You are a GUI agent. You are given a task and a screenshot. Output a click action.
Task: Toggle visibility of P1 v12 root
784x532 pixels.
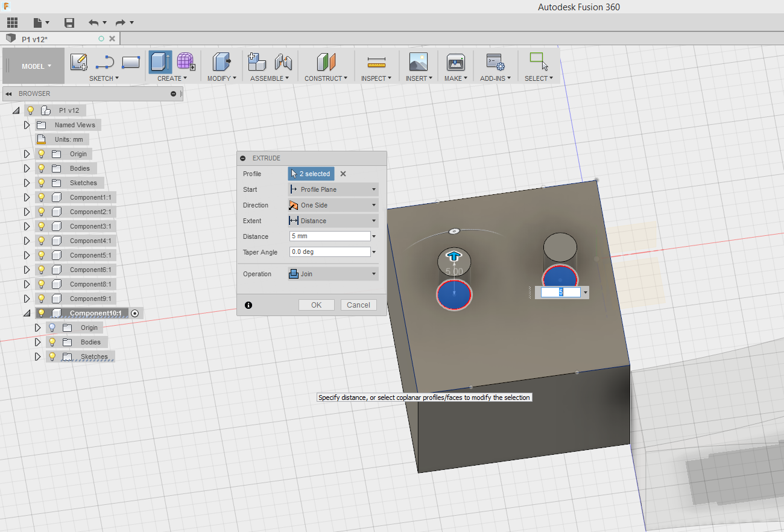[x=31, y=110]
